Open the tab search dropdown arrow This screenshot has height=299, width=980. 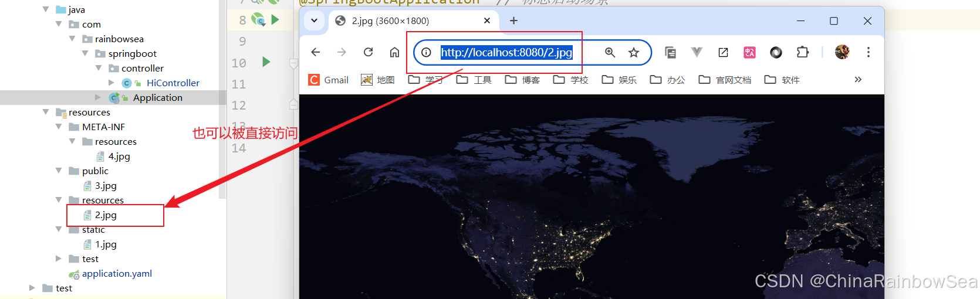point(314,21)
